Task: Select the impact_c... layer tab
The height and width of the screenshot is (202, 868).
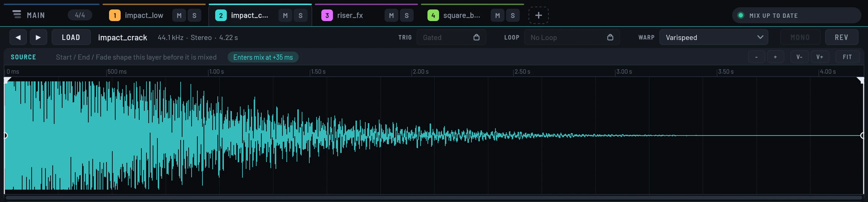Action: 260,15
